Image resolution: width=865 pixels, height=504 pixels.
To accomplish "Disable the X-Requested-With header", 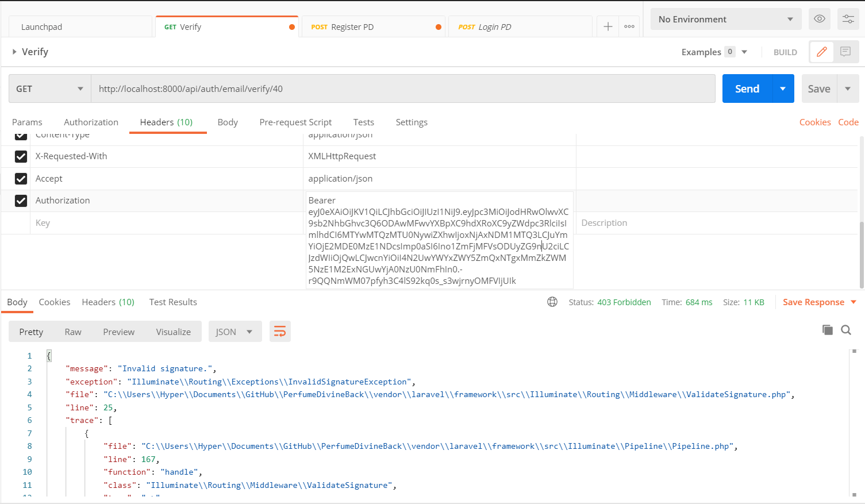I will click(21, 156).
